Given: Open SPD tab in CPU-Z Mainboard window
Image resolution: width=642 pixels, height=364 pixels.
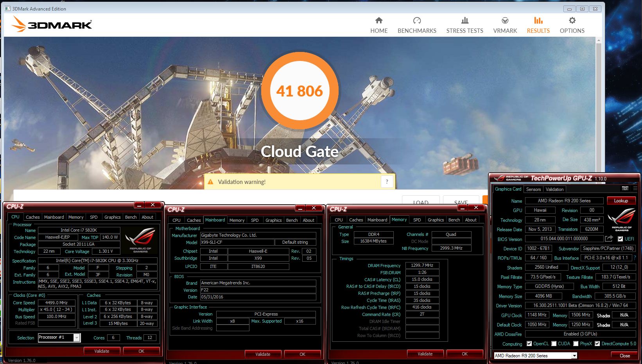Looking at the screenshot, I should coord(255,220).
